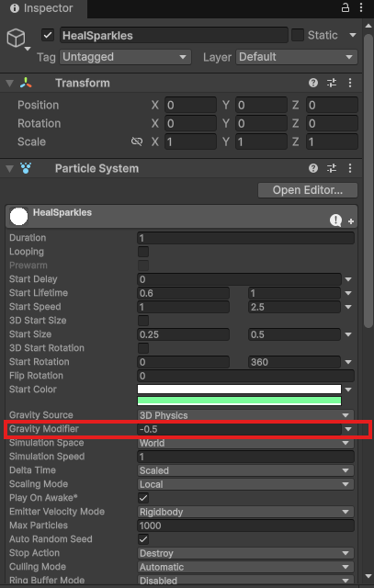Click the Position X field
This screenshot has height=588, width=374.
tap(190, 105)
